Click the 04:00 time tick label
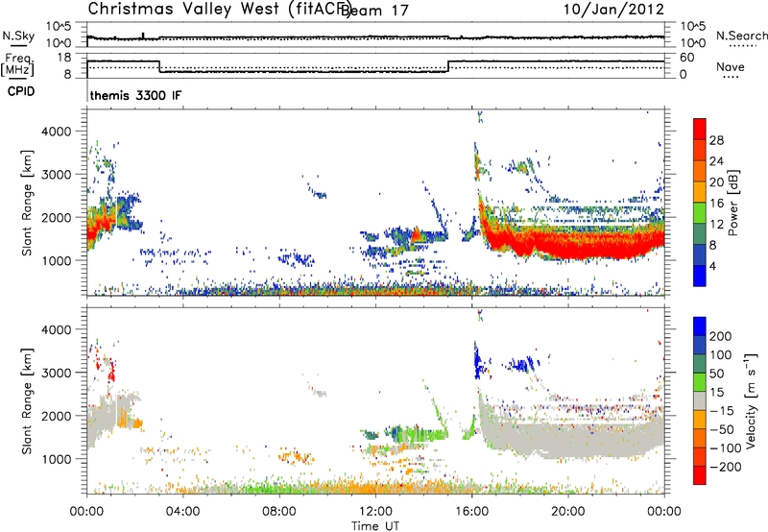 tap(182, 512)
